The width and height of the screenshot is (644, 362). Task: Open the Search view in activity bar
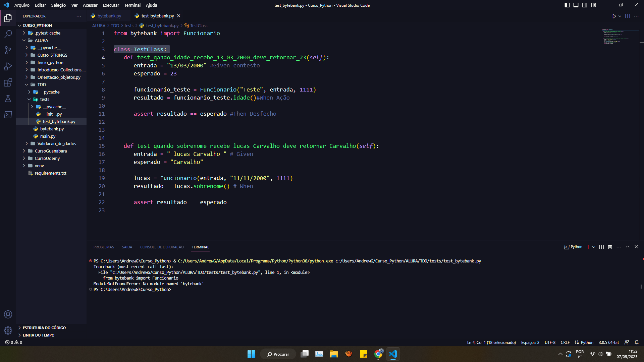(x=8, y=34)
